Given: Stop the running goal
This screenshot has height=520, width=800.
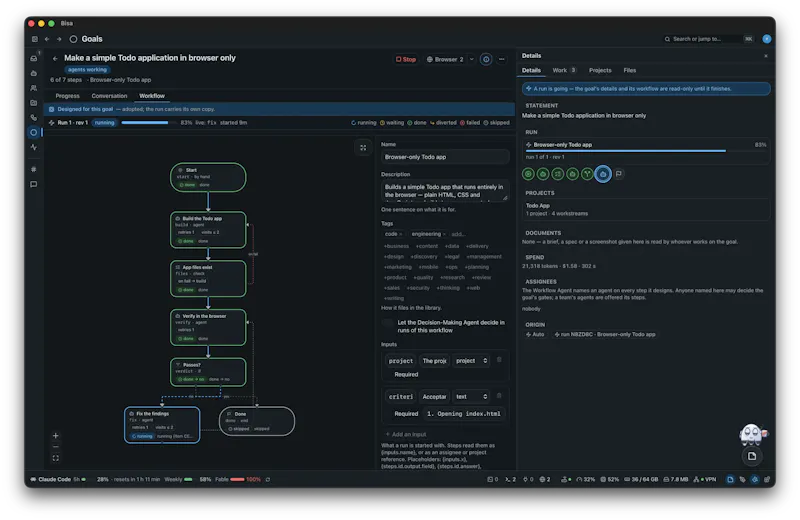Looking at the screenshot, I should click(406, 59).
